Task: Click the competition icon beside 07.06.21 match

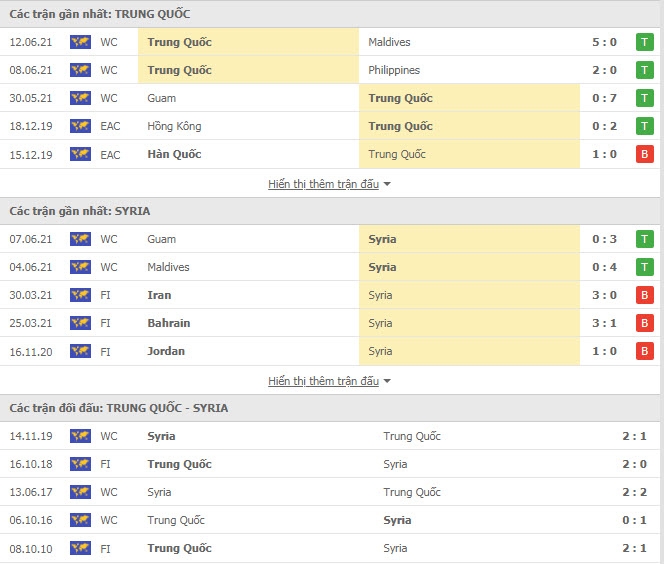Action: (x=80, y=239)
